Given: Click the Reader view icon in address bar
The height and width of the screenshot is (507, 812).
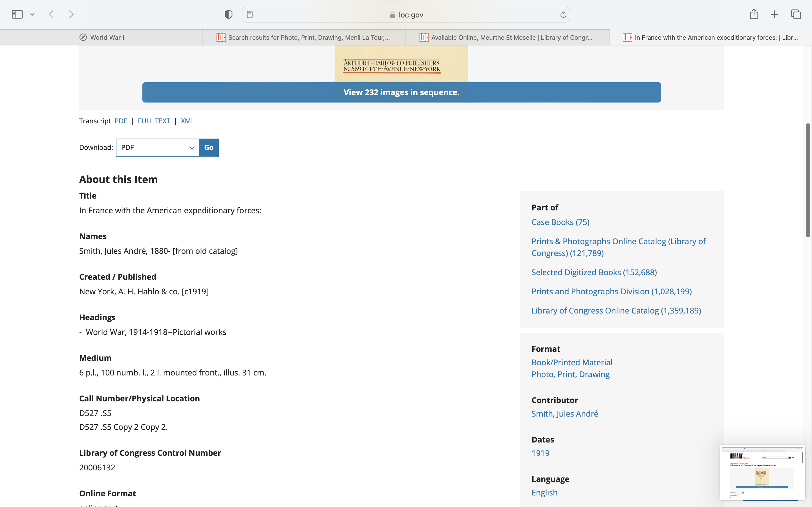Looking at the screenshot, I should tap(250, 14).
